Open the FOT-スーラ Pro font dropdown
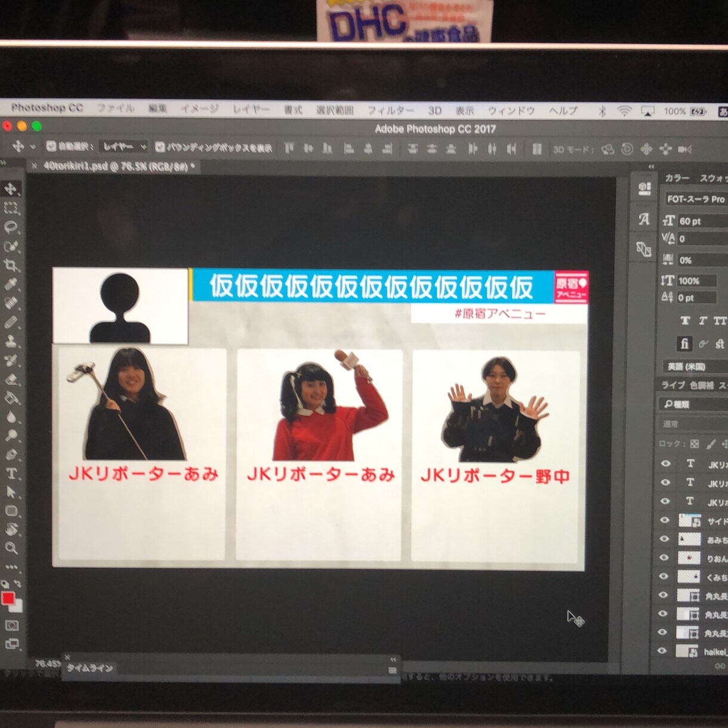Viewport: 728px width, 728px height. tap(696, 199)
